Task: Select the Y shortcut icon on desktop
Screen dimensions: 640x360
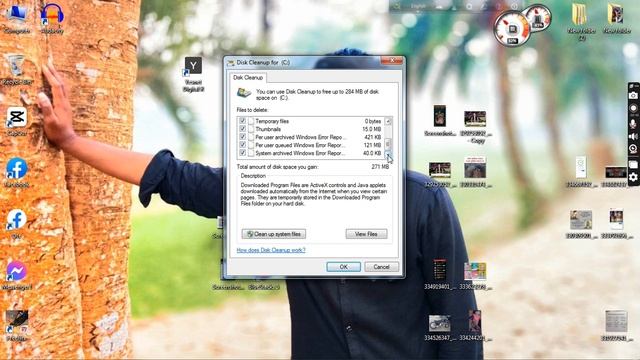Action: [193, 74]
